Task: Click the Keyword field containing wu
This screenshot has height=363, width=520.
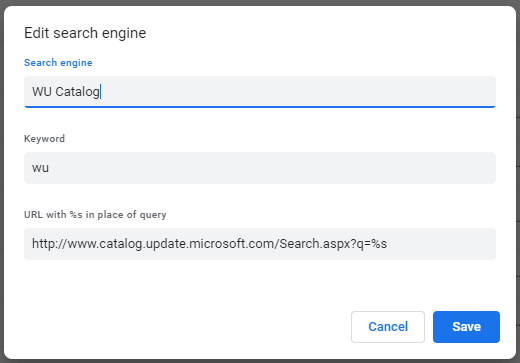Action: pyautogui.click(x=260, y=168)
